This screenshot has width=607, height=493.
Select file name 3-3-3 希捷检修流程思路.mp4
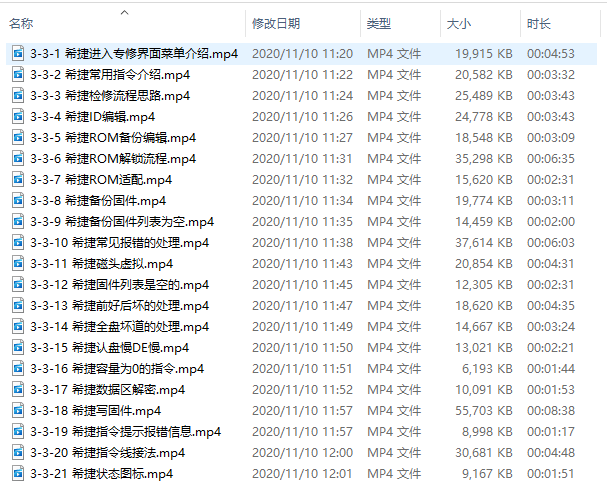point(110,96)
